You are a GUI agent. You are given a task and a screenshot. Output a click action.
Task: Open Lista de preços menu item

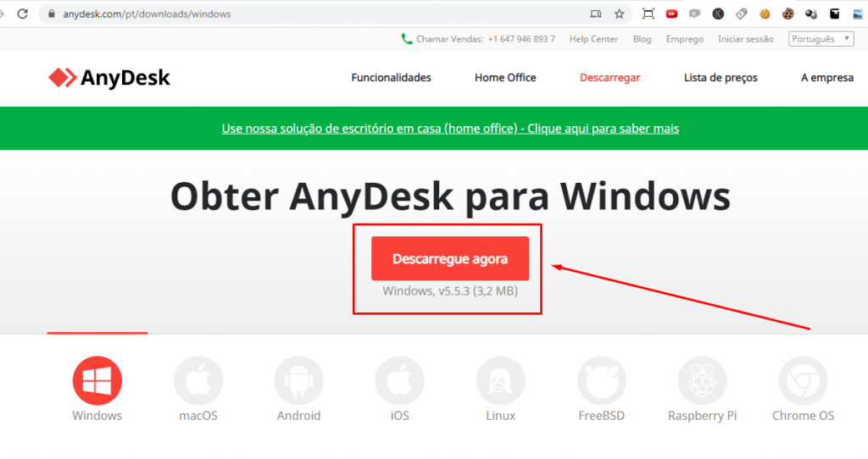click(x=721, y=78)
